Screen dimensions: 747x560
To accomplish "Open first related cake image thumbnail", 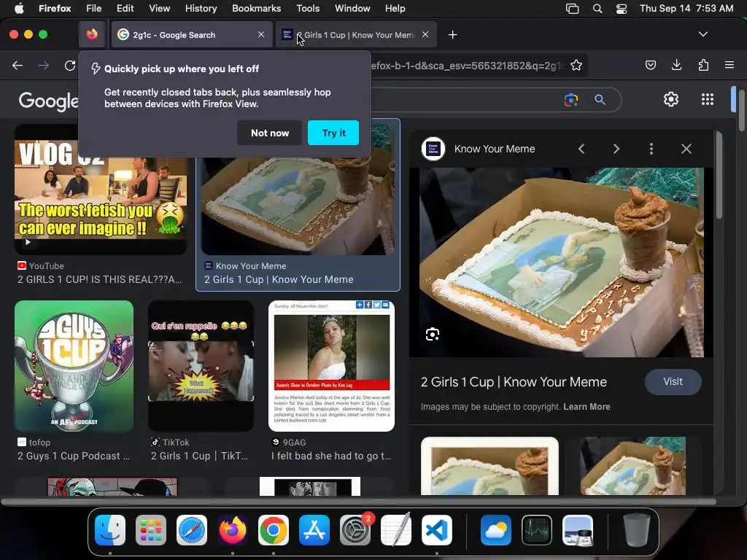I will coord(489,466).
